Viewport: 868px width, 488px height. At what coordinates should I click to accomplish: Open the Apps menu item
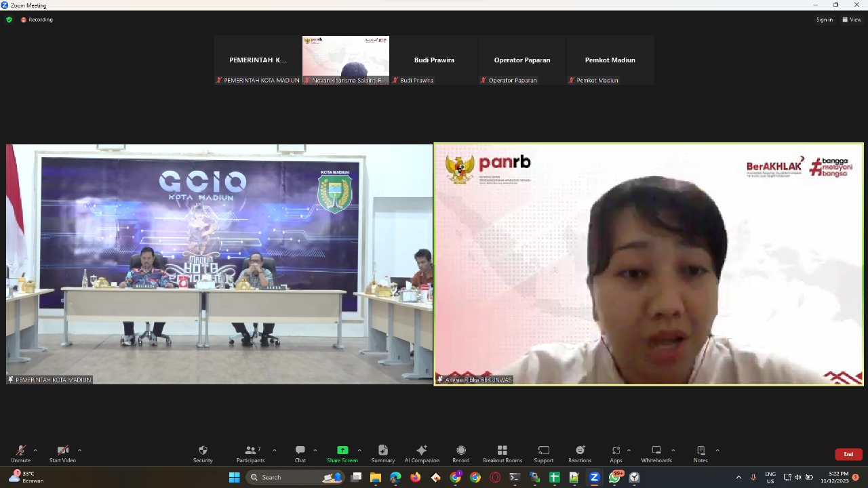[x=616, y=453]
